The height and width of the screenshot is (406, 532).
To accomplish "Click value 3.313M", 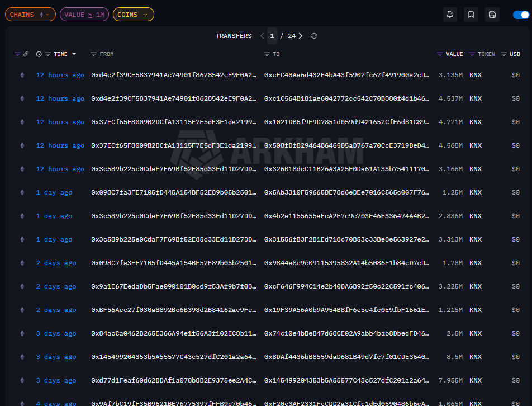I will pyautogui.click(x=450, y=239).
